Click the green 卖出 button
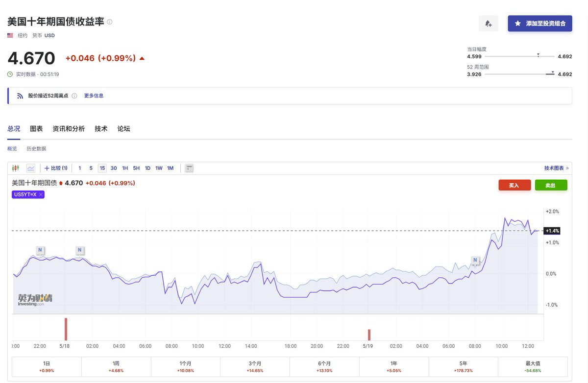The height and width of the screenshot is (383, 588). click(551, 185)
